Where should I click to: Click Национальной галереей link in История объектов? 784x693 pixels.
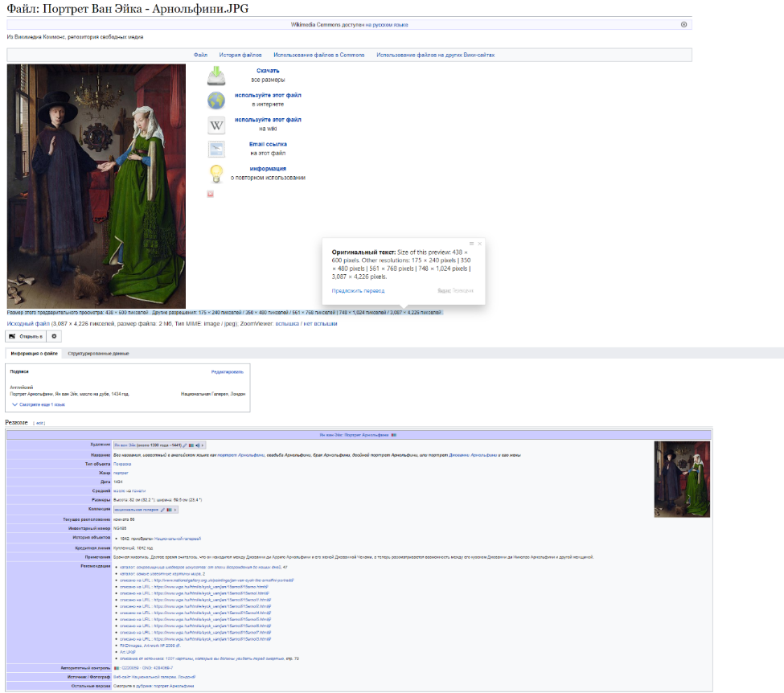coord(178,539)
